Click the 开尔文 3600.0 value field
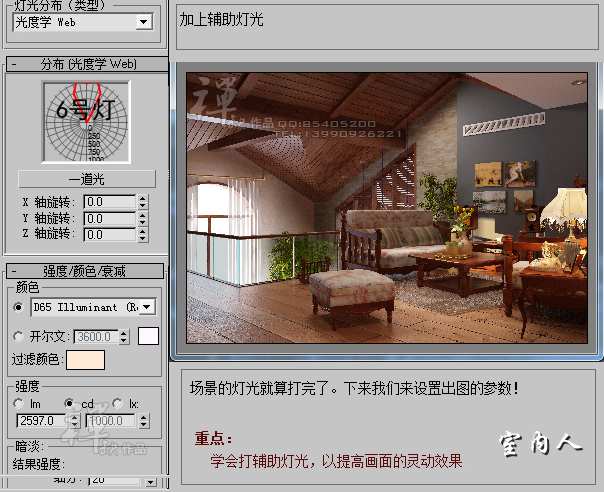Viewport: 604px width, 492px height. click(x=96, y=337)
